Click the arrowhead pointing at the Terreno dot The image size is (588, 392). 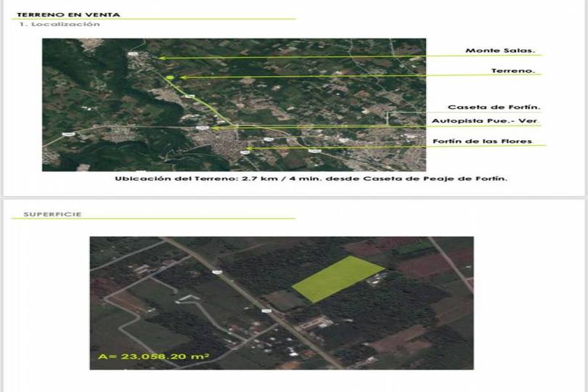(182, 77)
